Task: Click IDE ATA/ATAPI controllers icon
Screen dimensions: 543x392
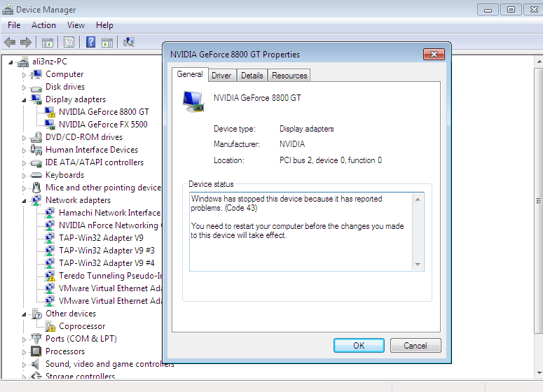Action: coord(36,162)
